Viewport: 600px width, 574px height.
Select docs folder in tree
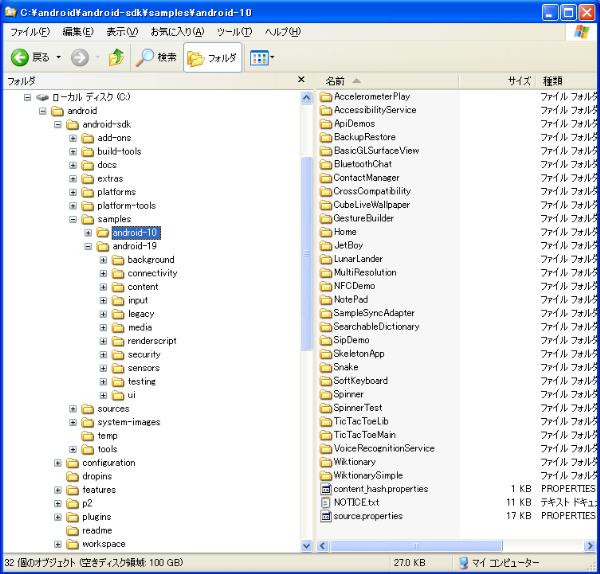coord(107,165)
